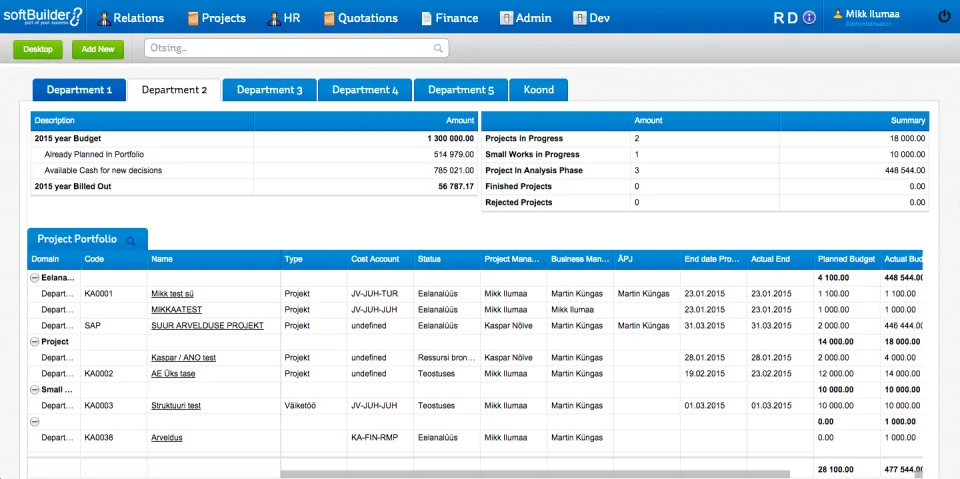Click the power logout icon

click(x=944, y=17)
